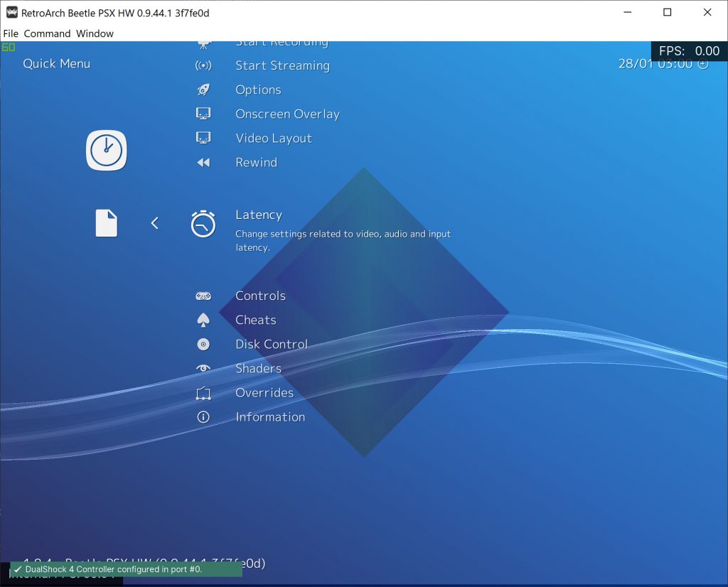
Task: Select the Onscreen Overlay monitor icon
Action: [203, 114]
